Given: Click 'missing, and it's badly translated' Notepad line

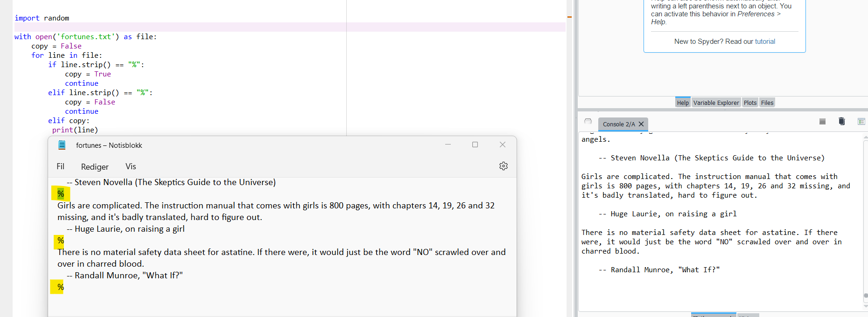Looking at the screenshot, I should [160, 217].
